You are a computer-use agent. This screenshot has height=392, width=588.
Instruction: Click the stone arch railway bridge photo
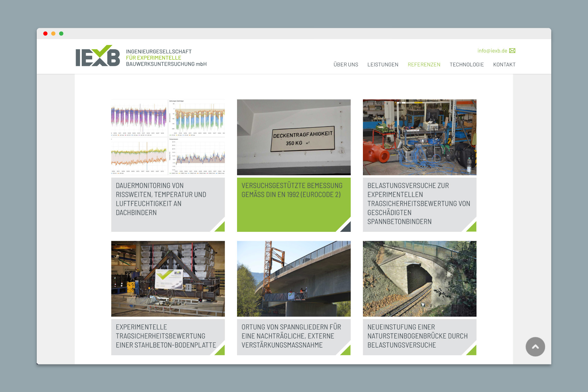pos(420,279)
